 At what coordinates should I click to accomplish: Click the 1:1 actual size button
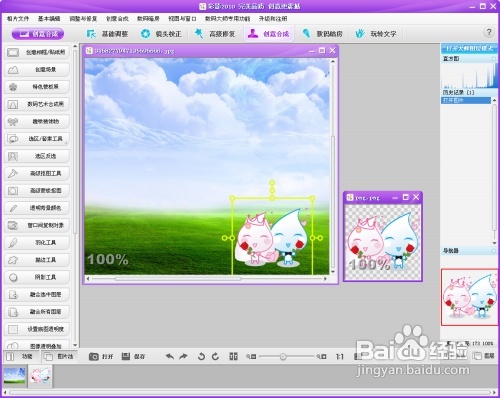pos(340,357)
